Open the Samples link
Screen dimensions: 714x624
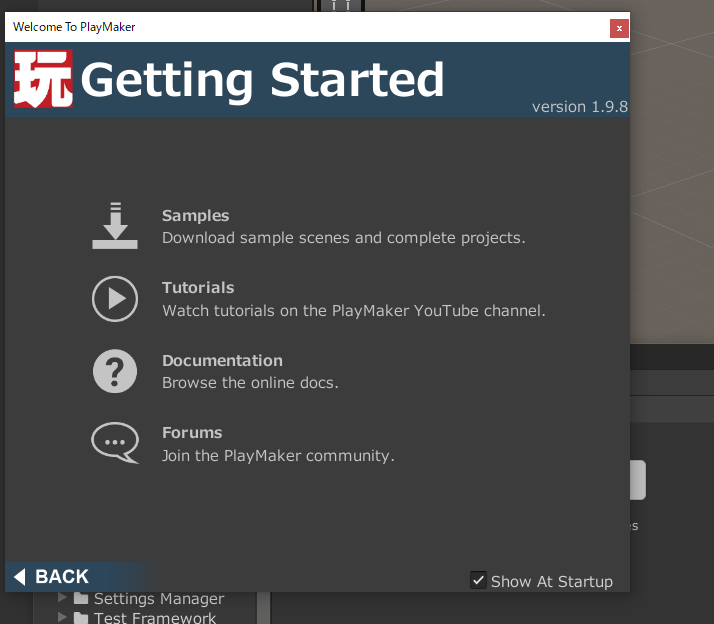195,215
